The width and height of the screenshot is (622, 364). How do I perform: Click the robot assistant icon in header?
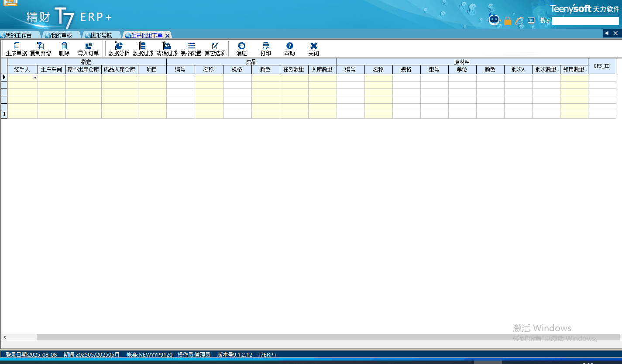494,20
